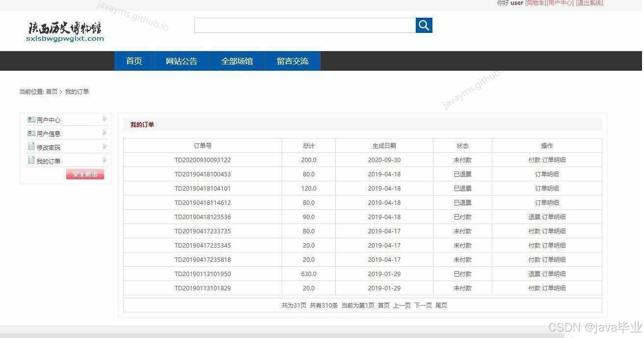Screen dimensions: 644x338
Task: Click the date 2020-09-30 cell
Action: [x=384, y=160]
